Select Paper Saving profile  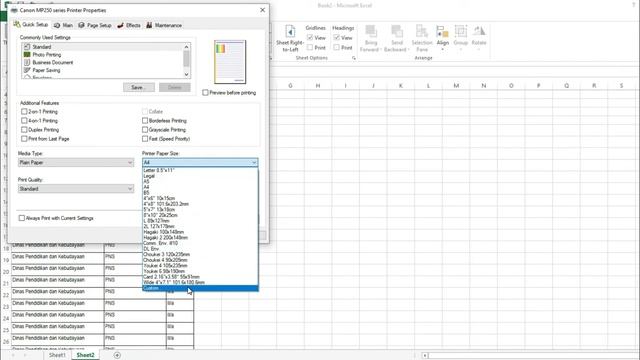point(102,70)
